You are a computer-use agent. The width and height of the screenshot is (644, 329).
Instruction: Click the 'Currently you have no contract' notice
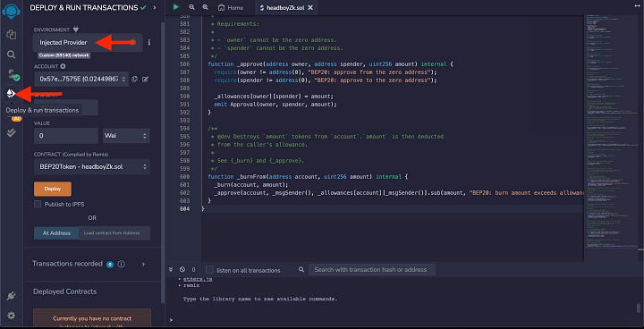pyautogui.click(x=92, y=318)
